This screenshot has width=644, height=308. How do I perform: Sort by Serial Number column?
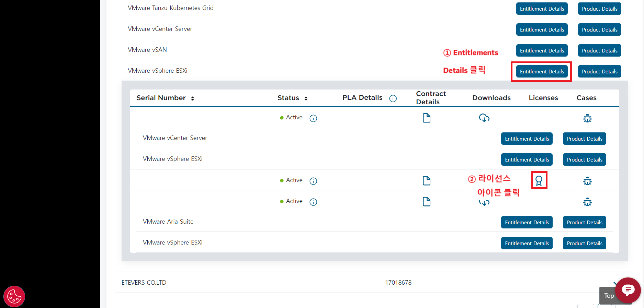point(193,98)
